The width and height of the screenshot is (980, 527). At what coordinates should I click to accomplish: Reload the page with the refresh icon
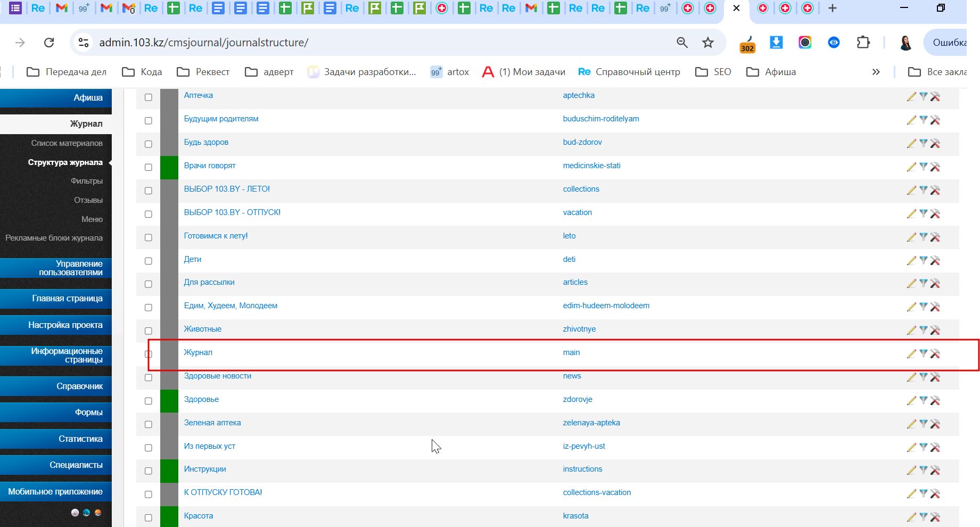pos(49,43)
